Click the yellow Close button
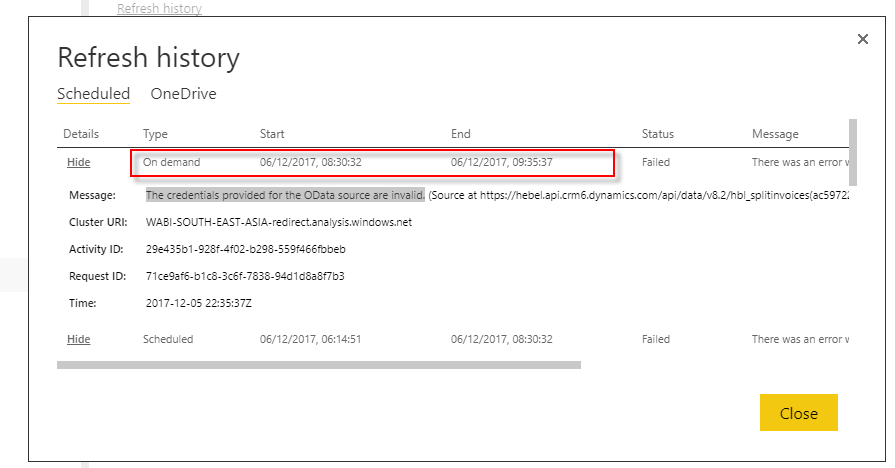This screenshot has width=895, height=468. pyautogui.click(x=799, y=413)
